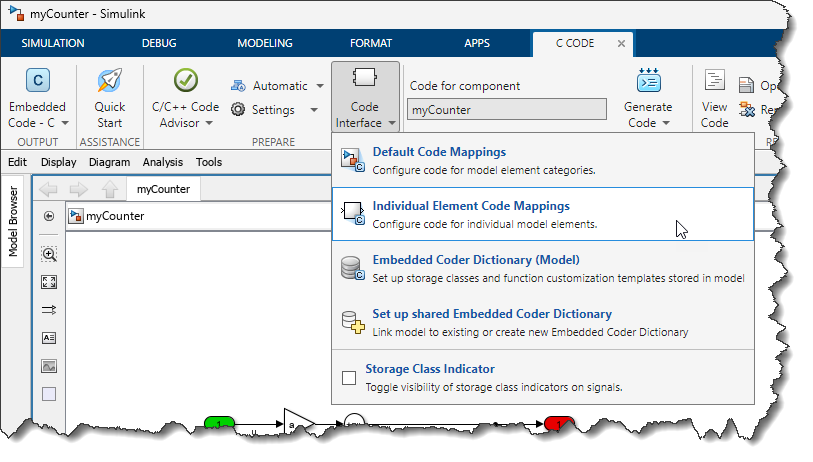The image size is (813, 462).
Task: Click the Annotation text tool icon
Action: click(x=49, y=338)
